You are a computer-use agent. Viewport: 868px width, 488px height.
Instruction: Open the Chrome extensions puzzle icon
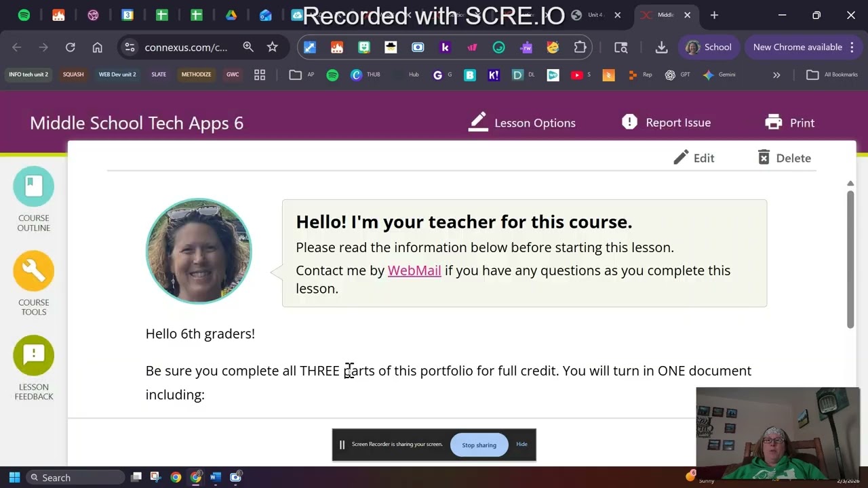coord(580,47)
